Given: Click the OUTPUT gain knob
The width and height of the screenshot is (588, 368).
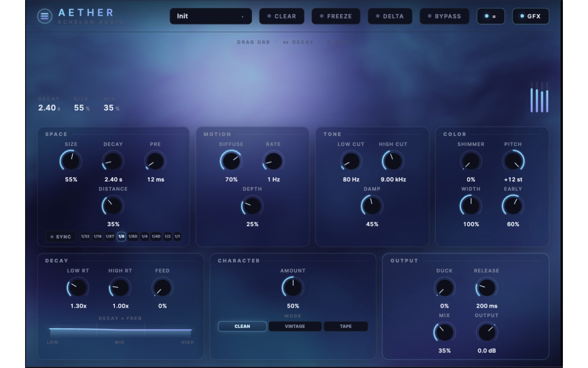Looking at the screenshot, I should 486,332.
